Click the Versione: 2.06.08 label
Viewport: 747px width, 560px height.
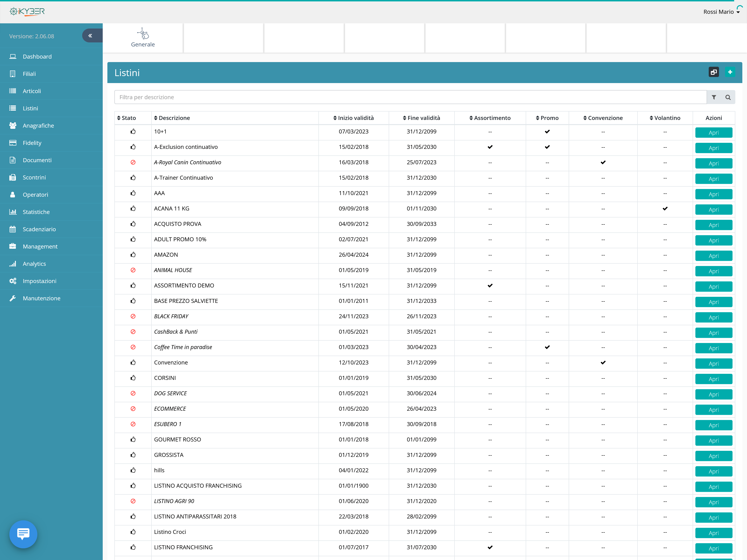32,36
